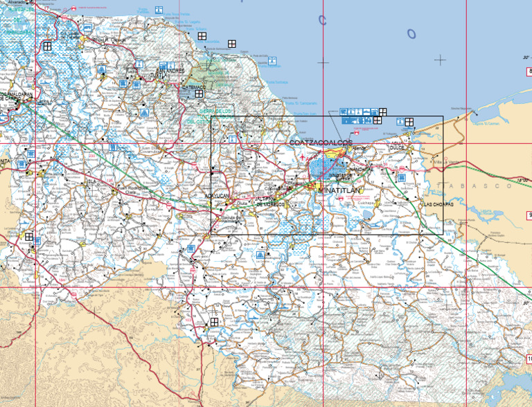Click the NANCHITAL label

362,169
